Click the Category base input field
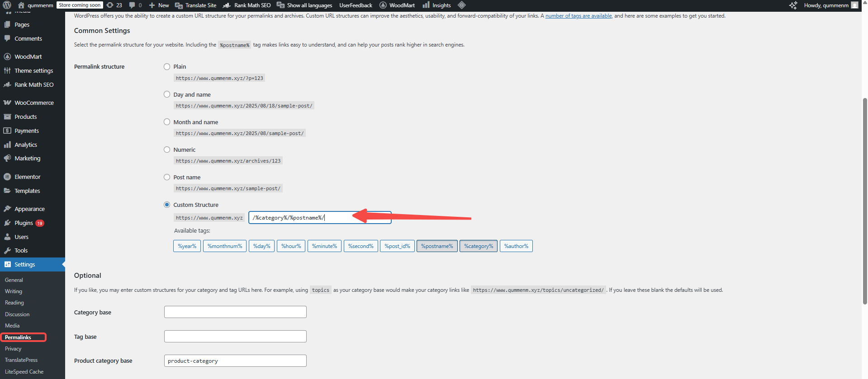Image resolution: width=868 pixels, height=379 pixels. (x=235, y=312)
